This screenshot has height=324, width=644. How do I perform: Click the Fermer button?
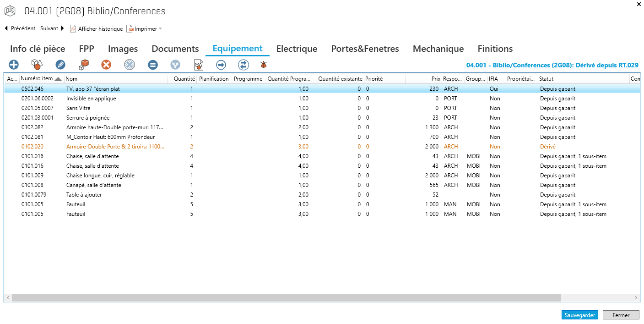(621, 315)
